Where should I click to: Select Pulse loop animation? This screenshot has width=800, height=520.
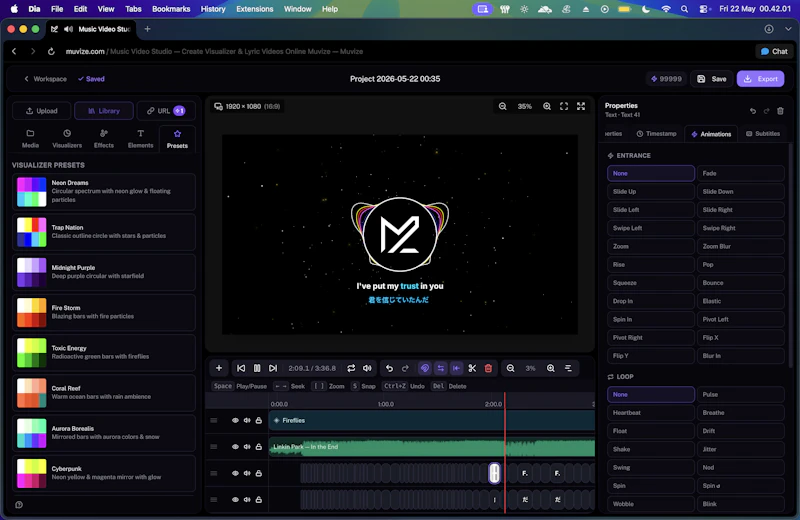point(740,394)
